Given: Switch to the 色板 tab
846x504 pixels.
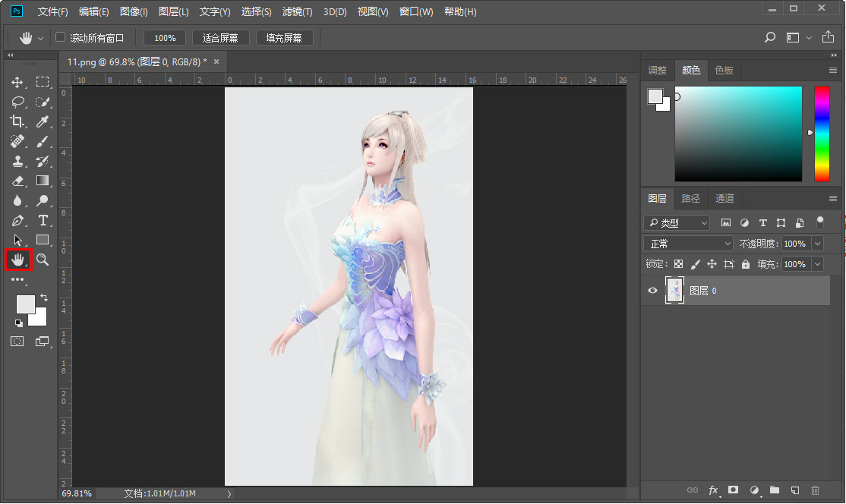Looking at the screenshot, I should (x=724, y=70).
